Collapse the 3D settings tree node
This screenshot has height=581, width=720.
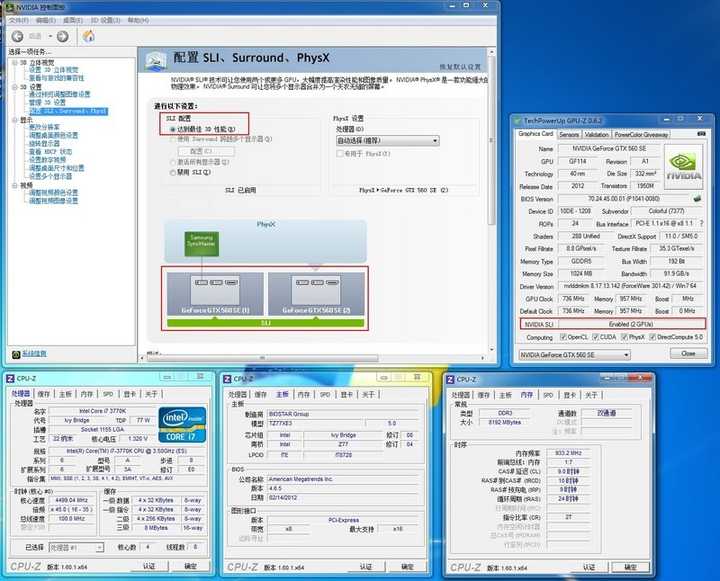click(13, 86)
